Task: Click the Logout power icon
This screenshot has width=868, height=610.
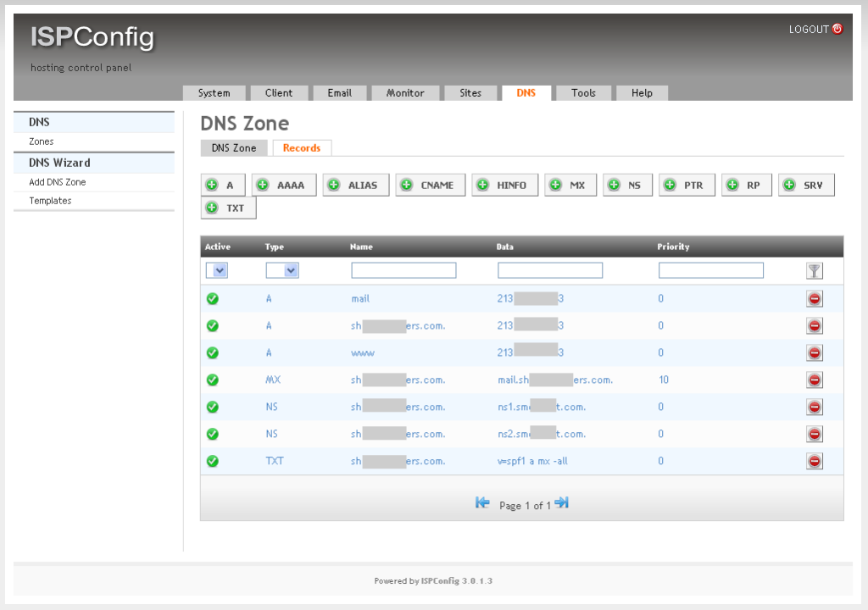Action: pyautogui.click(x=837, y=29)
